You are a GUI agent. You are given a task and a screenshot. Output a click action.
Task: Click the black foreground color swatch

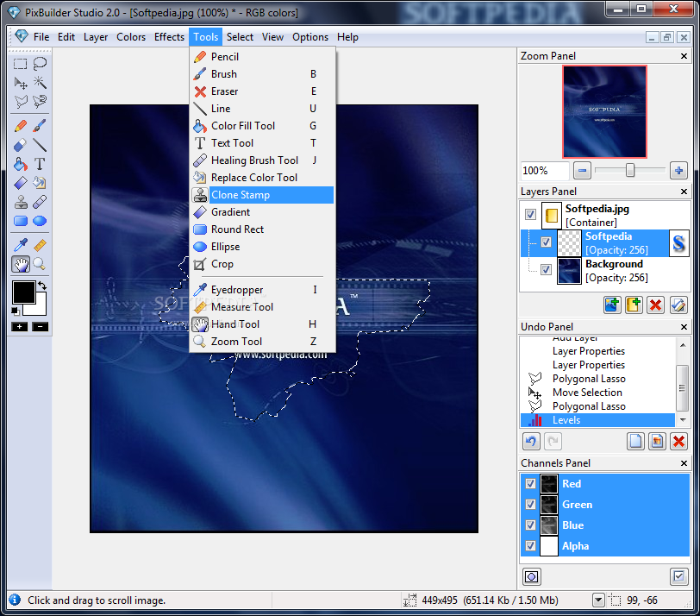tap(23, 293)
